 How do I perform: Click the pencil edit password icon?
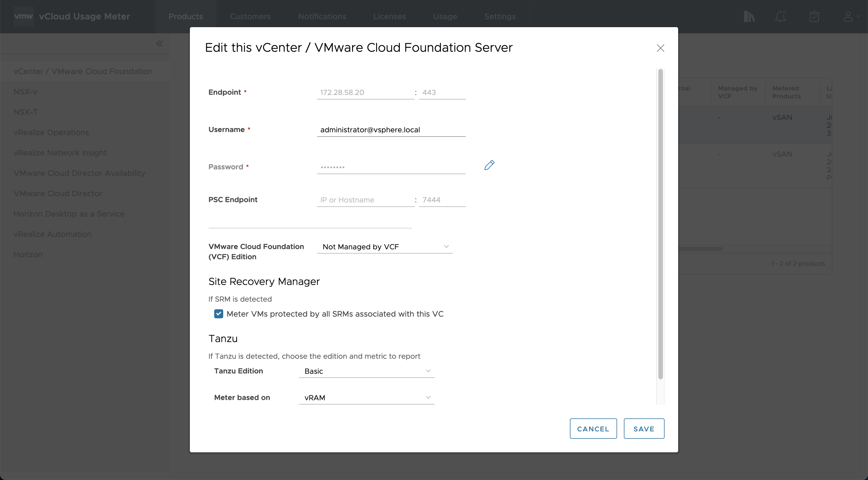[489, 165]
